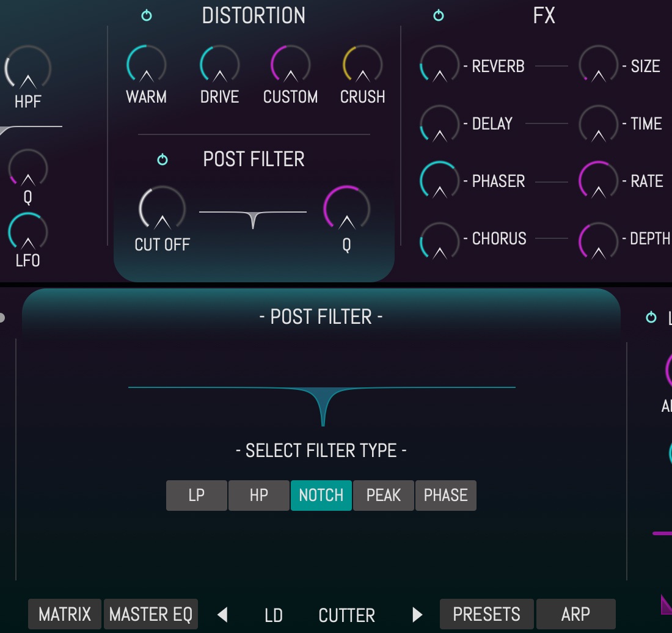Click the Reverb amount knob

(439, 65)
